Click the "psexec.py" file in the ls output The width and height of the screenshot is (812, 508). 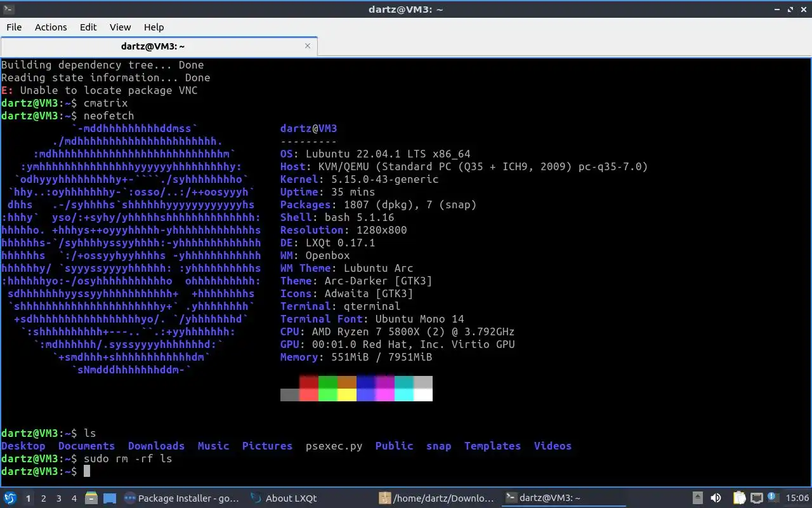[x=334, y=446]
